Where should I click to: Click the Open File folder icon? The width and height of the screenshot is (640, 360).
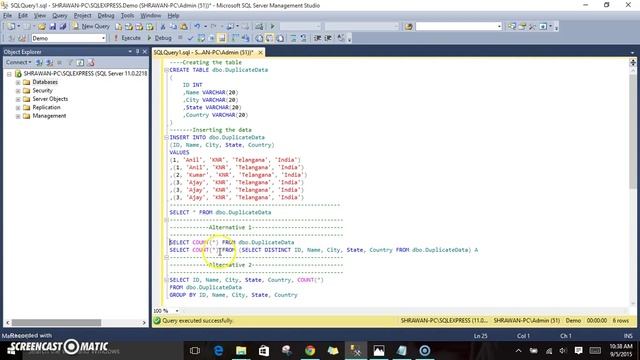[42, 27]
